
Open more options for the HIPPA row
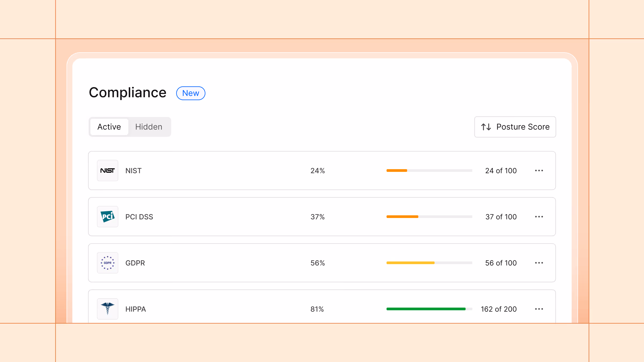coord(539,309)
